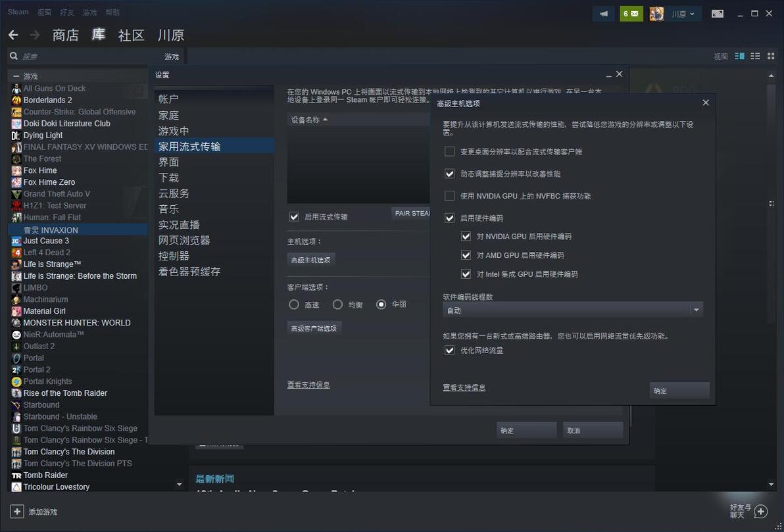
Task: Toggle AMD GPU hardware encoding checkbox
Action: [466, 255]
